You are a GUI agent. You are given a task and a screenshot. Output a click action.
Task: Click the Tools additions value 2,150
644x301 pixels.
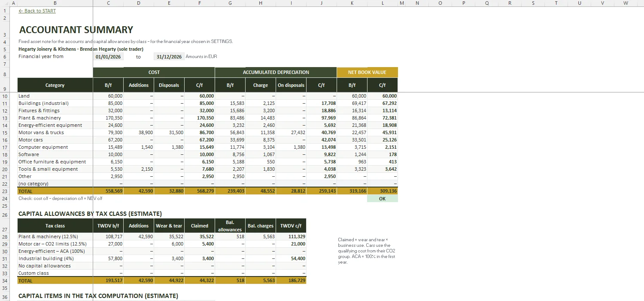point(139,169)
